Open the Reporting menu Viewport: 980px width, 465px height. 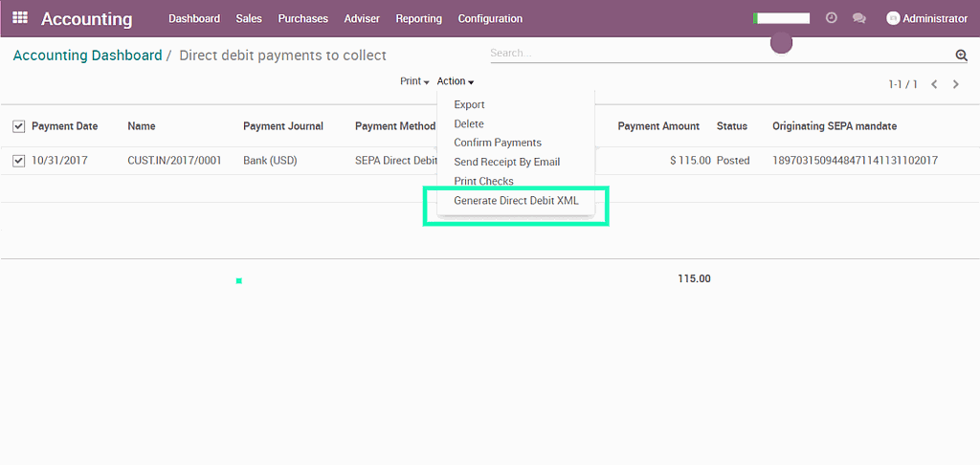click(418, 18)
